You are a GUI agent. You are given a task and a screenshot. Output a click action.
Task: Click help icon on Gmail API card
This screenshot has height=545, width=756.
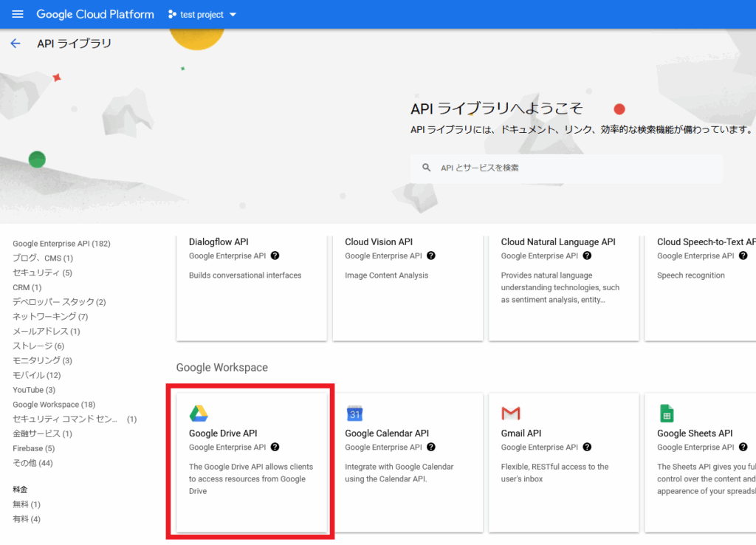tap(587, 447)
